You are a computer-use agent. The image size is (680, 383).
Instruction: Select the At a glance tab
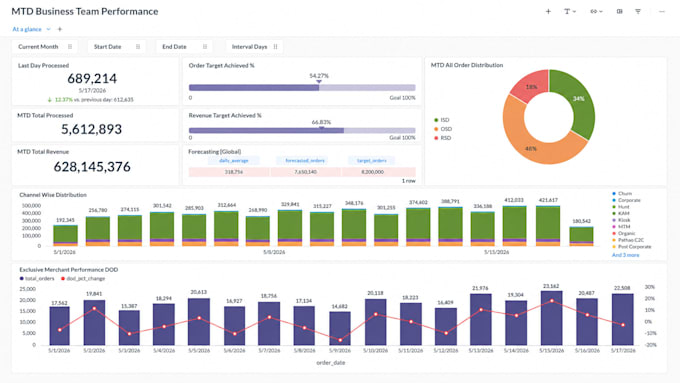pos(27,29)
